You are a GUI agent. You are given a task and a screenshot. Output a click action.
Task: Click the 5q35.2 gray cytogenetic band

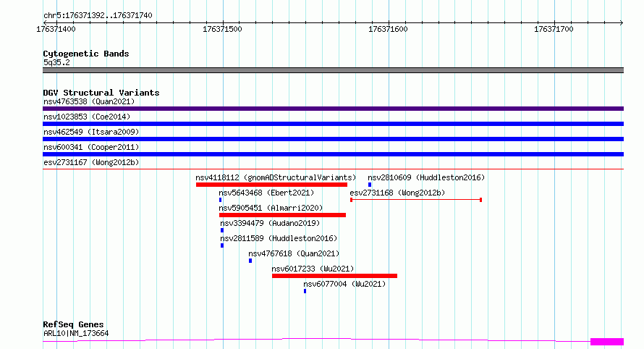[x=333, y=70]
